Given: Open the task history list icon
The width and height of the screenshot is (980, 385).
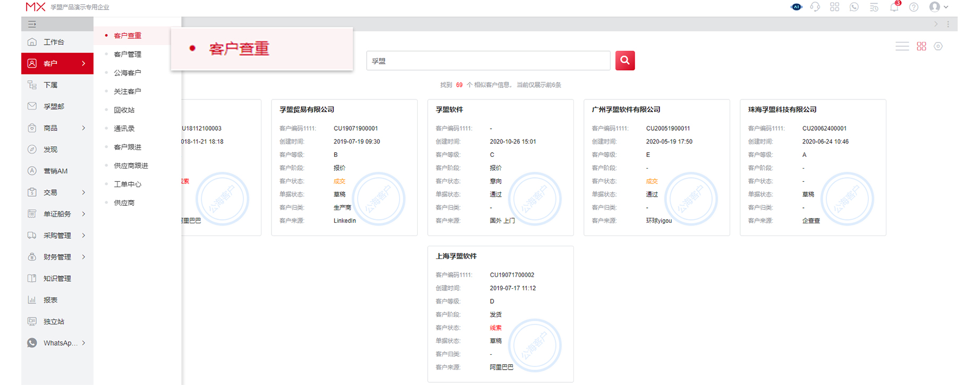Looking at the screenshot, I should [x=874, y=7].
